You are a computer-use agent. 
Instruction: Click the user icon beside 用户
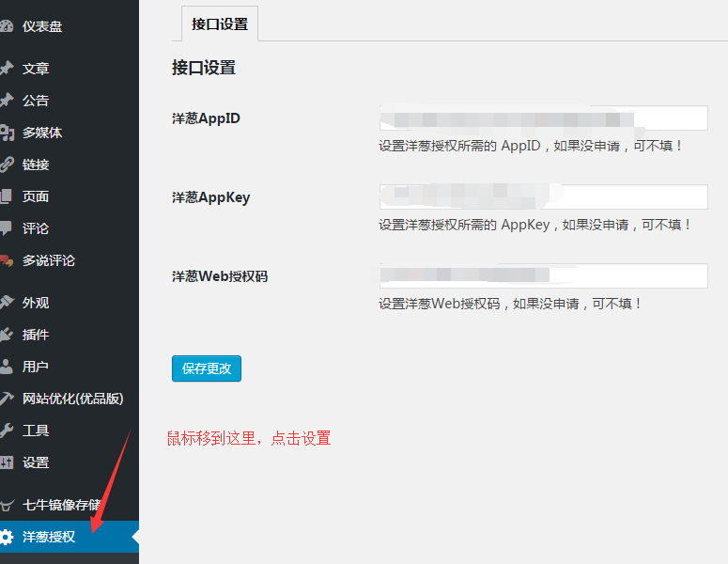coord(6,367)
